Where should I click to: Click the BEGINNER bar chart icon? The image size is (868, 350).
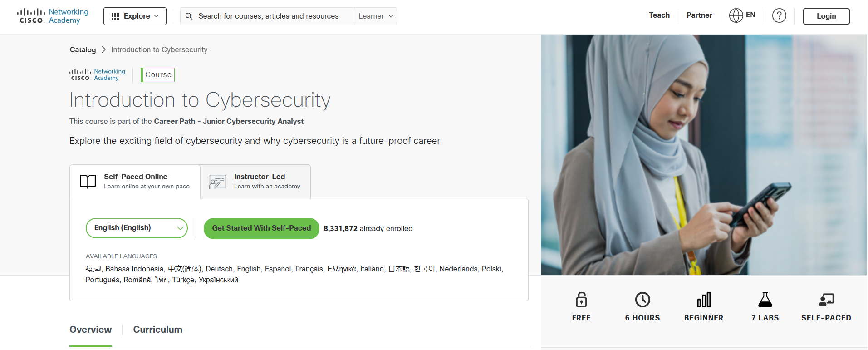click(x=703, y=300)
